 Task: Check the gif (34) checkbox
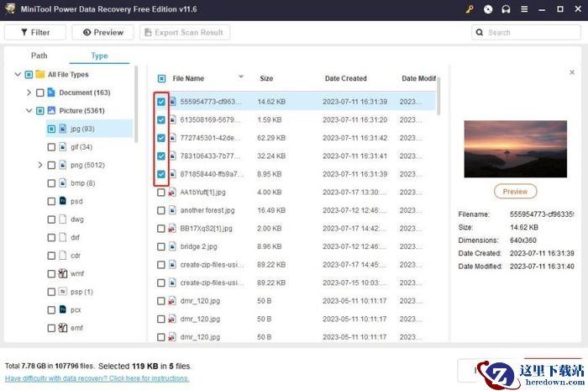point(51,146)
